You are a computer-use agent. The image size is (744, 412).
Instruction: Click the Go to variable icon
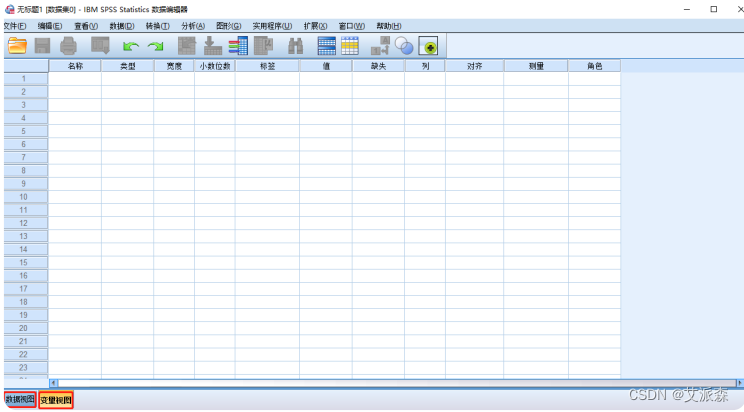pos(213,46)
